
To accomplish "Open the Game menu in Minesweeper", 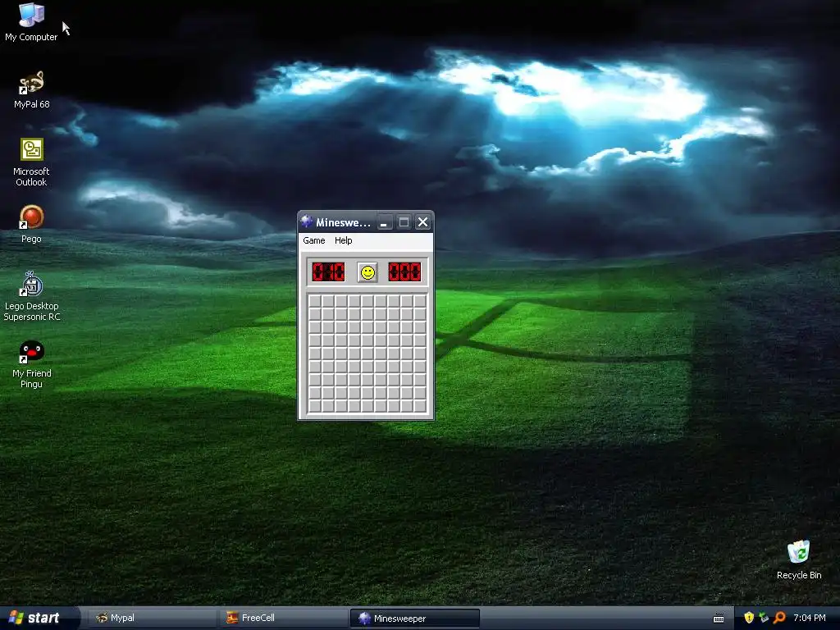I will (314, 240).
